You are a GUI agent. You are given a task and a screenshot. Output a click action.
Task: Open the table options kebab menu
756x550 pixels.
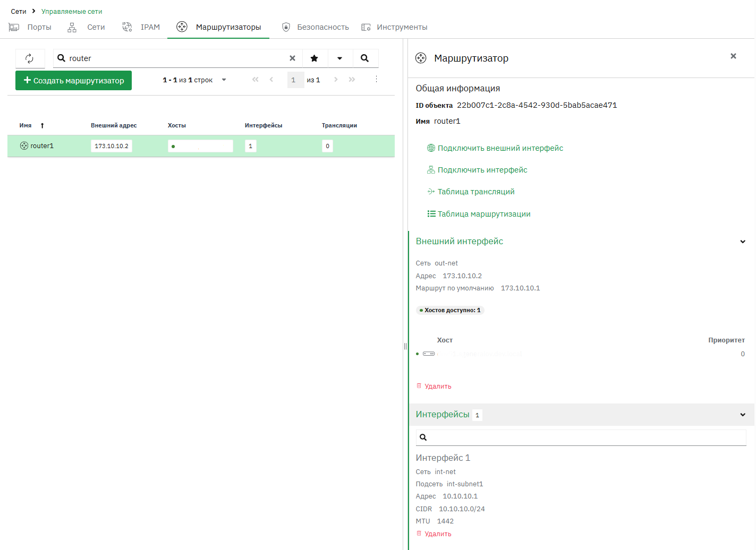(376, 79)
